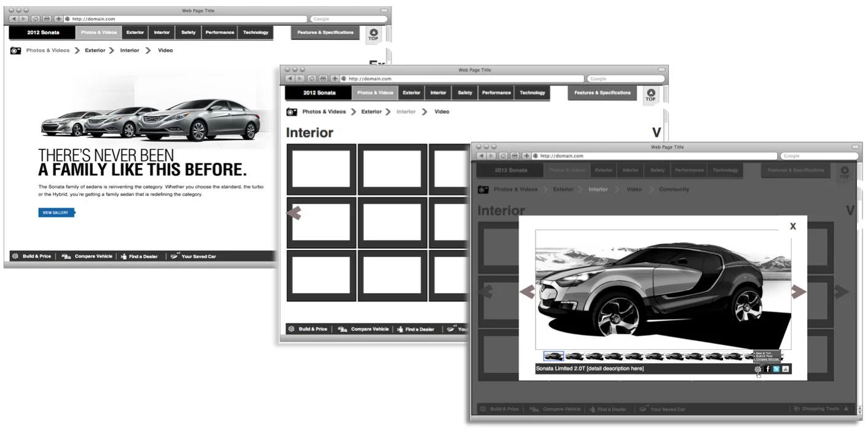The width and height of the screenshot is (868, 432).
Task: Click 2012 Sonata label in middle window
Action: pyautogui.click(x=320, y=93)
